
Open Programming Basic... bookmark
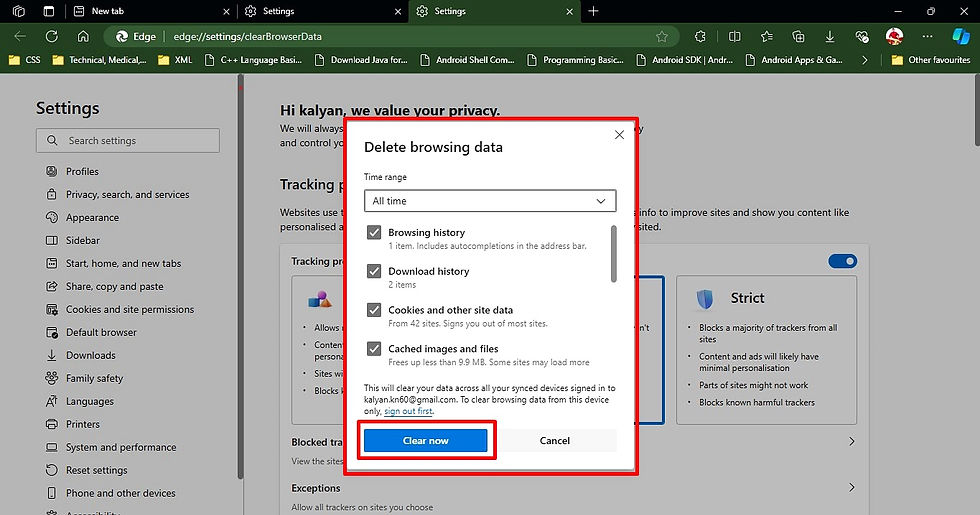click(x=575, y=60)
